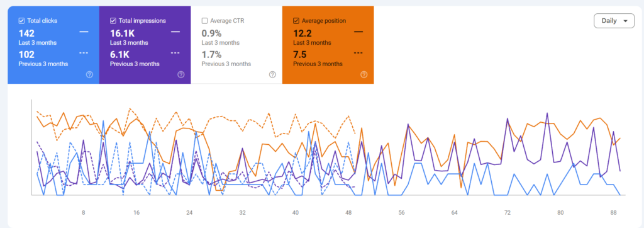644x228 pixels.
Task: Click the 142 total clicks value
Action: point(26,33)
